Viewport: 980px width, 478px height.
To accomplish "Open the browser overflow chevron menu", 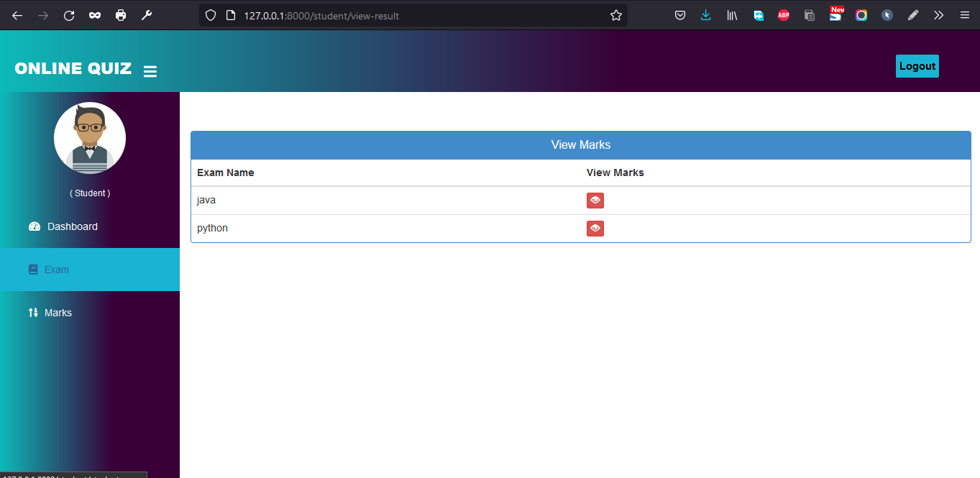I will click(x=938, y=15).
